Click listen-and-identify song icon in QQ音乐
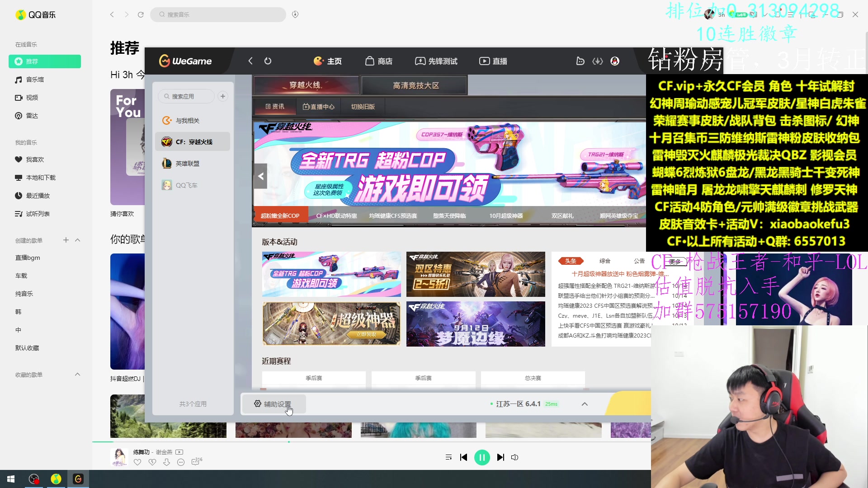This screenshot has width=868, height=488. click(x=295, y=14)
